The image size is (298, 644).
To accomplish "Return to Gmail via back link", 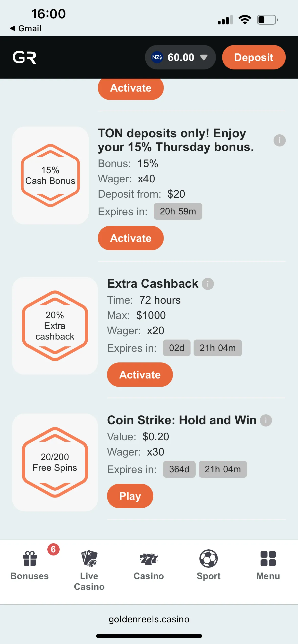I will coord(25,28).
